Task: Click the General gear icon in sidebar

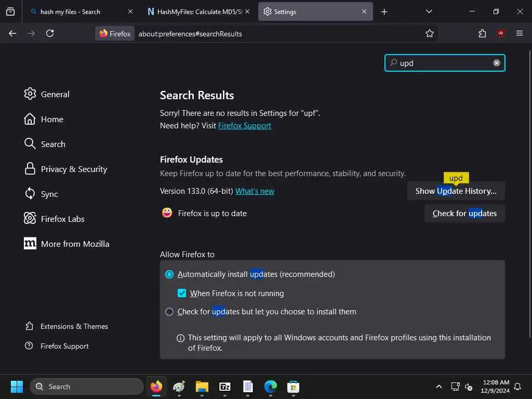Action: tap(30, 94)
